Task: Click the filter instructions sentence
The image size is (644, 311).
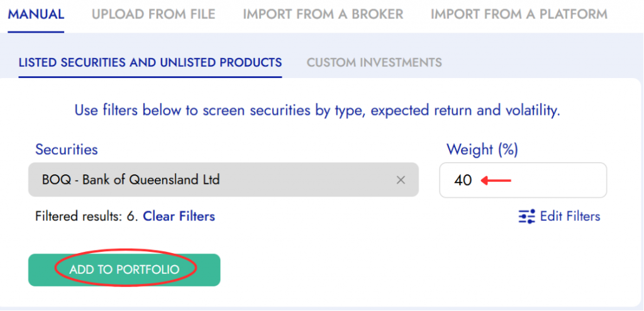Action: coord(317,111)
